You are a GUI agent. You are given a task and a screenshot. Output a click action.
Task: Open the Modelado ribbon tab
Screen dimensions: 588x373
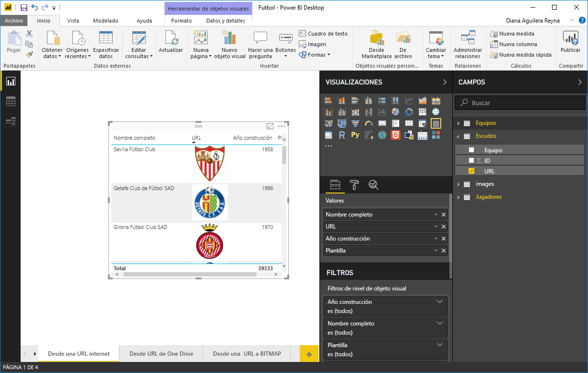coord(106,21)
